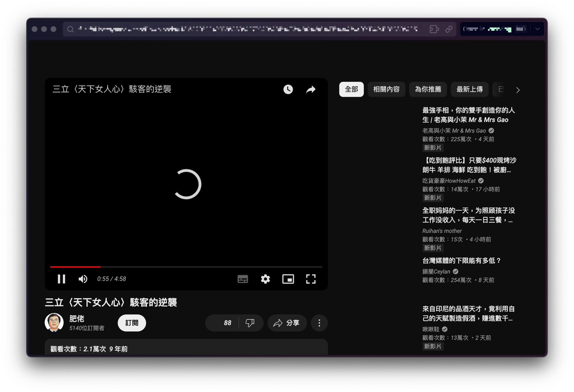Pause the video playback

coord(61,279)
